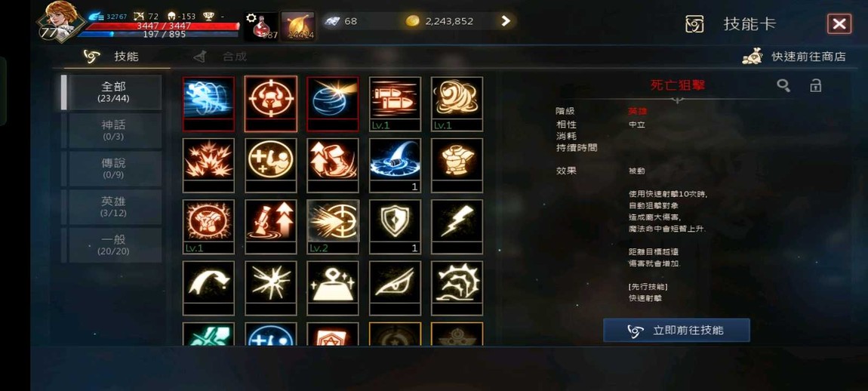Select the bull's-eye sniper skill card

271,103
